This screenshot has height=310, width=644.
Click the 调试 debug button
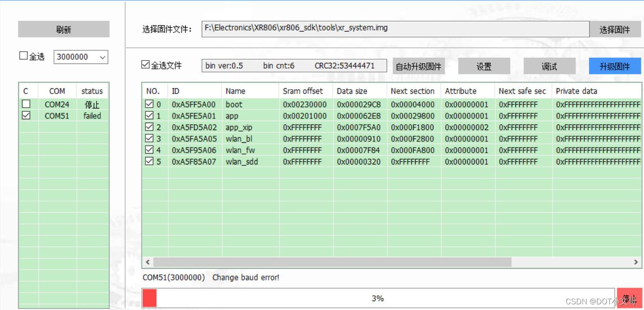[x=549, y=66]
